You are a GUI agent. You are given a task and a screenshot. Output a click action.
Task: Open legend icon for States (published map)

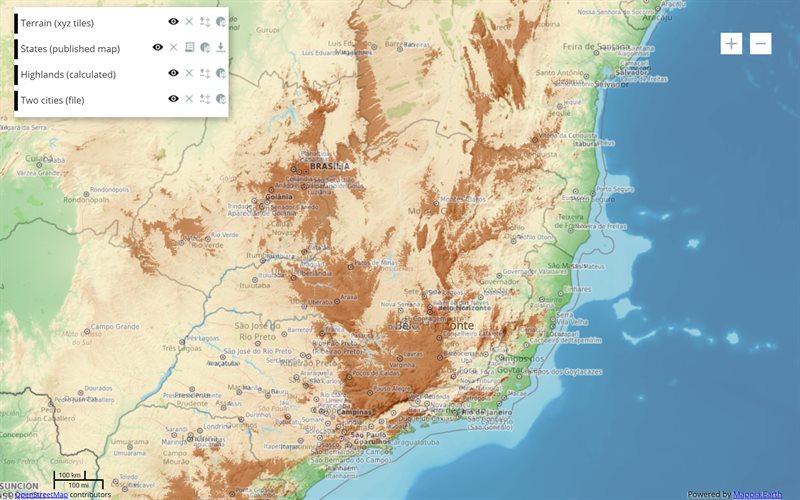(x=189, y=47)
